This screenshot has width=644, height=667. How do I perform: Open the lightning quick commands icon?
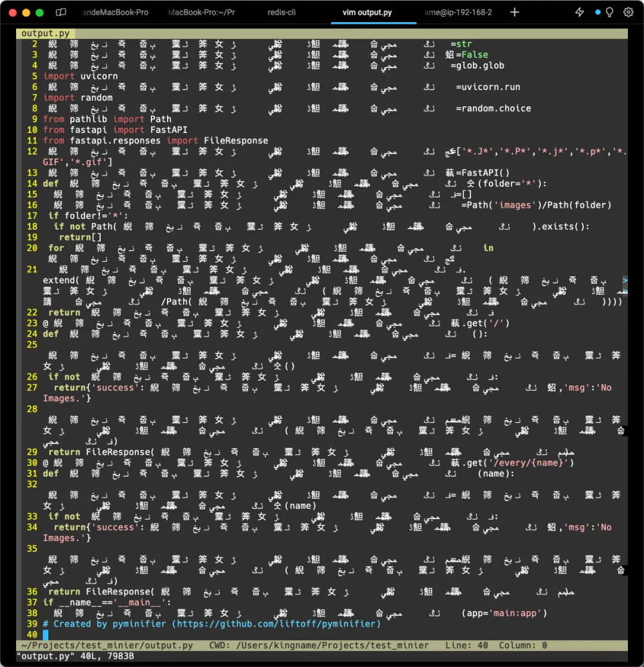click(580, 13)
